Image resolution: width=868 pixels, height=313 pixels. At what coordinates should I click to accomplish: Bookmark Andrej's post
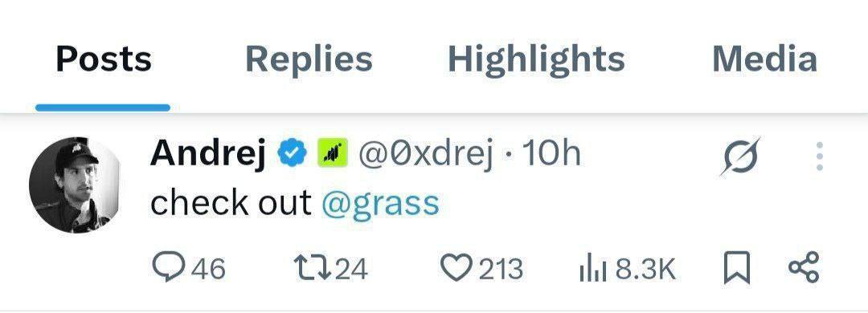click(x=737, y=267)
